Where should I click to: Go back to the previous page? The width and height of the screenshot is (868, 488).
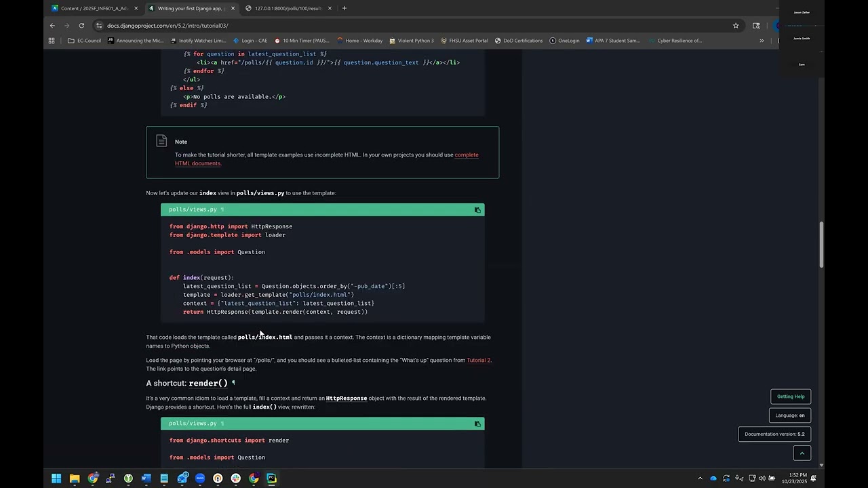click(52, 26)
